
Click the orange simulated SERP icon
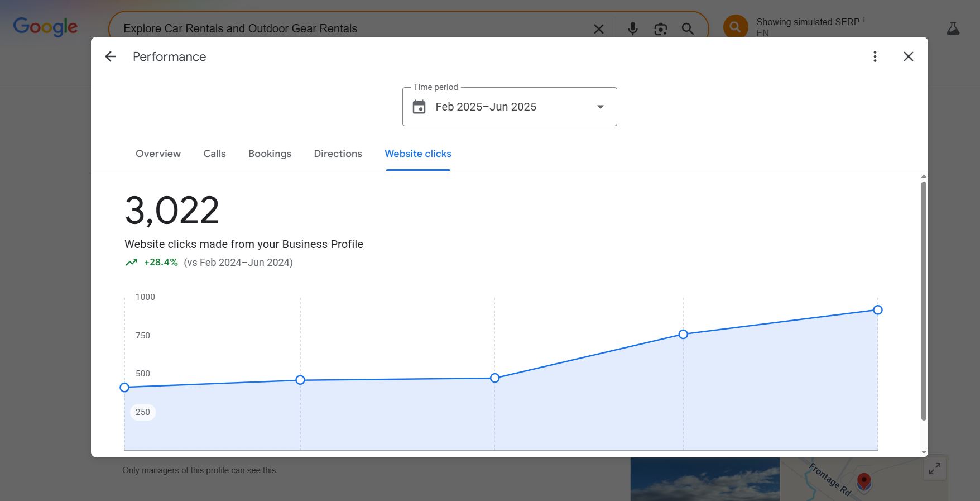tap(735, 26)
